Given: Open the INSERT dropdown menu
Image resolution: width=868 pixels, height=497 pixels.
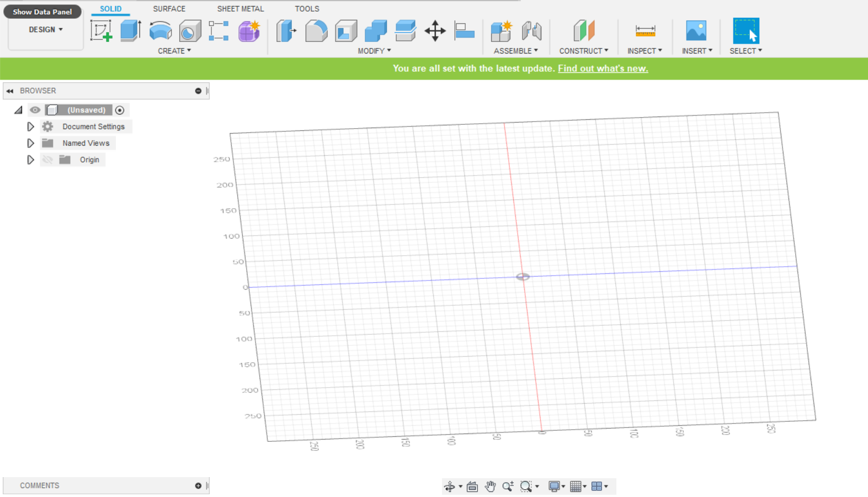Looking at the screenshot, I should point(697,51).
